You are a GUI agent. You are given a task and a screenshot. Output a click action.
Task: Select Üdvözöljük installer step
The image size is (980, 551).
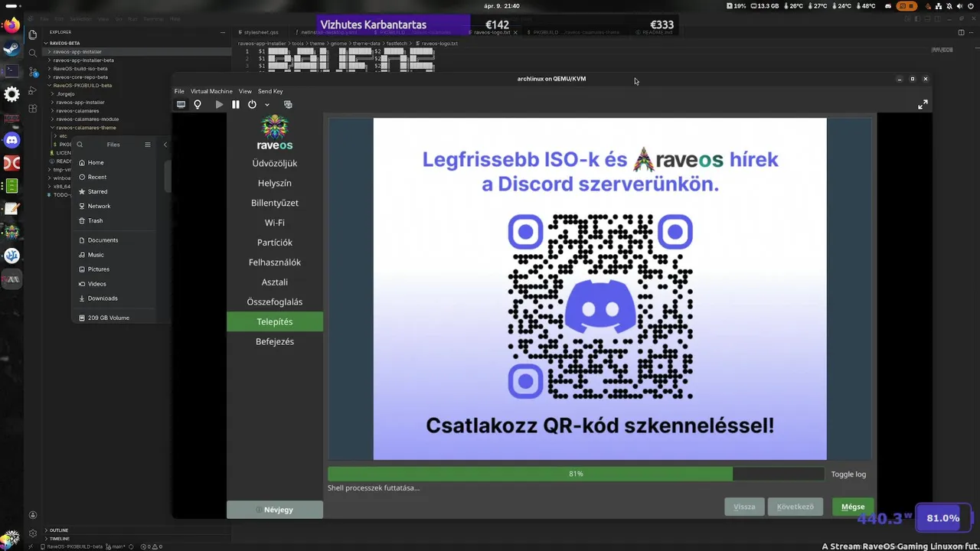(x=275, y=163)
